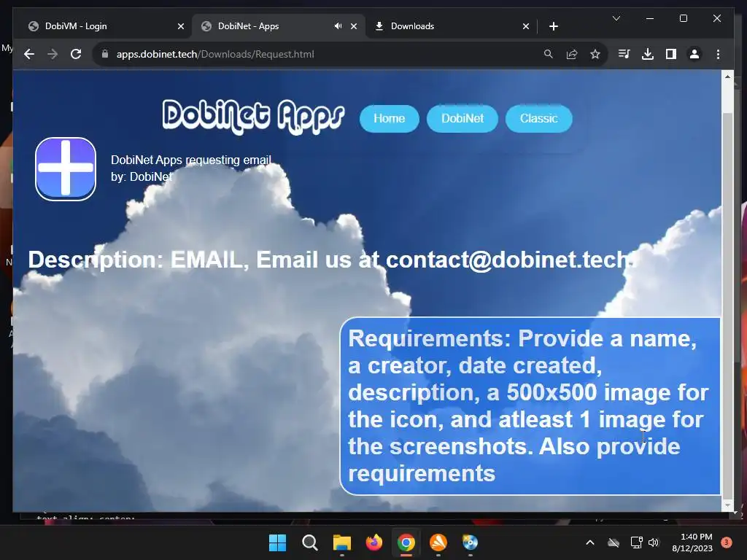Open the notification count badge
This screenshot has width=747, height=560.
coord(727,542)
